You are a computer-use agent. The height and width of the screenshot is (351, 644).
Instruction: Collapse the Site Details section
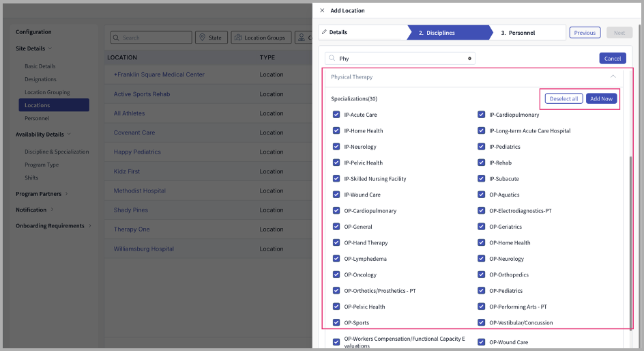(x=50, y=48)
